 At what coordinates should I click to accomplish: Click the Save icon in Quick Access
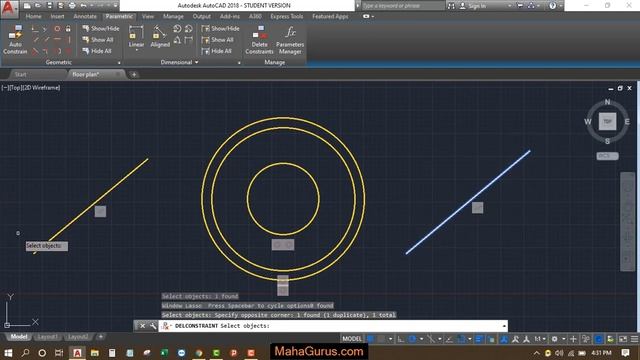coord(49,6)
